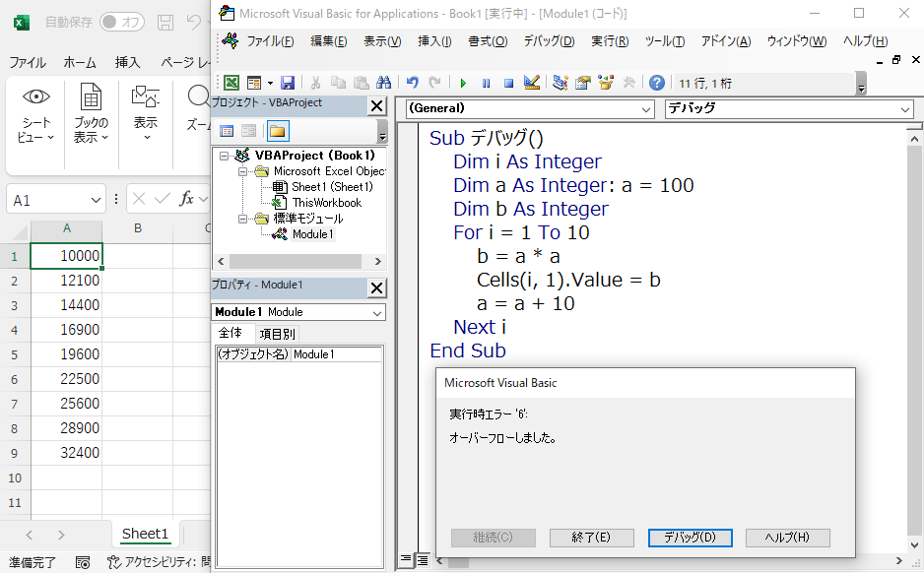Toggle Folders button in Project pane
Screen dimensions: 924x573
[x=278, y=131]
